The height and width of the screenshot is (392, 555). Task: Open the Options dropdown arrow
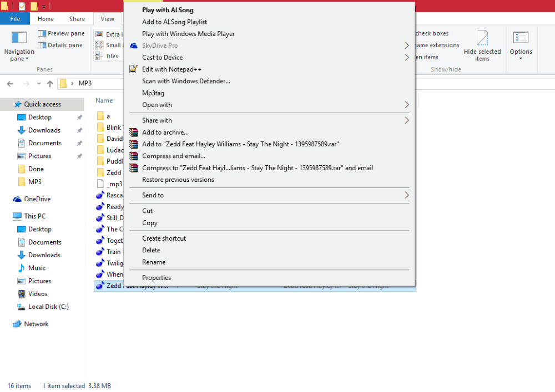[x=521, y=59]
